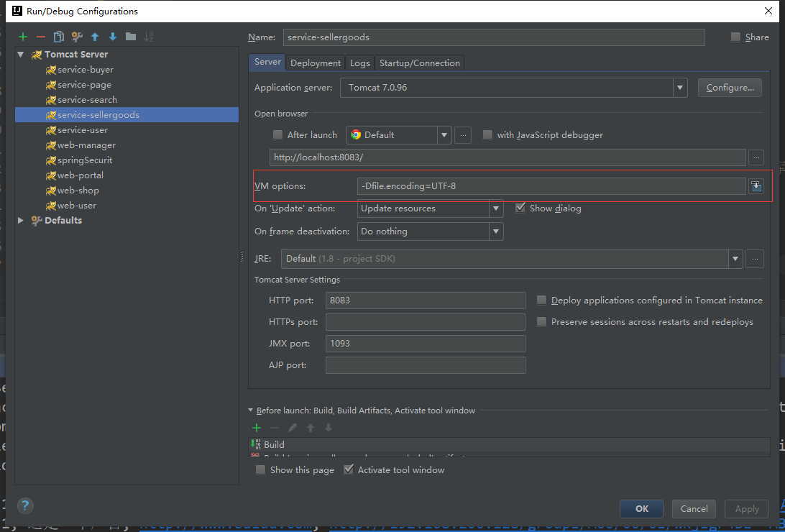
Task: Select the web-shop configuration
Action: [78, 191]
